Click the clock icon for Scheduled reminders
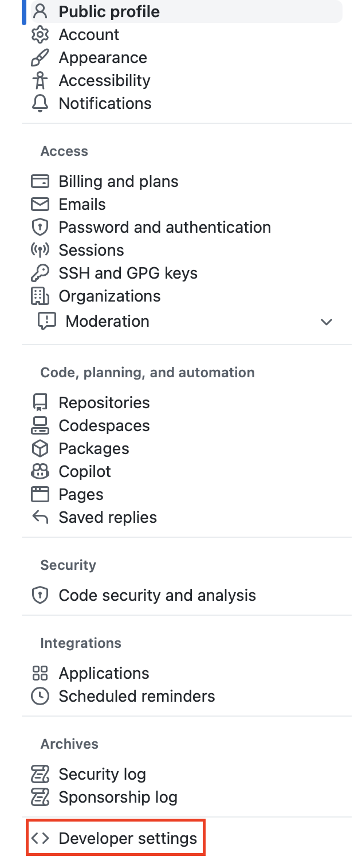This screenshot has width=362, height=868. pos(40,697)
